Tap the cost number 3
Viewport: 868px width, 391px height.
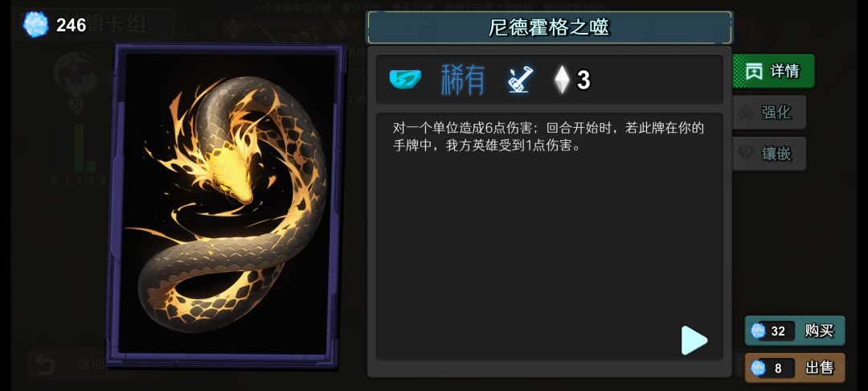(x=583, y=80)
